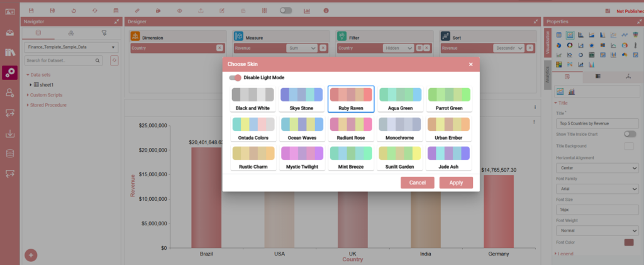Click the refresh dataset icon beside search
644x265 pixels.
(114, 60)
